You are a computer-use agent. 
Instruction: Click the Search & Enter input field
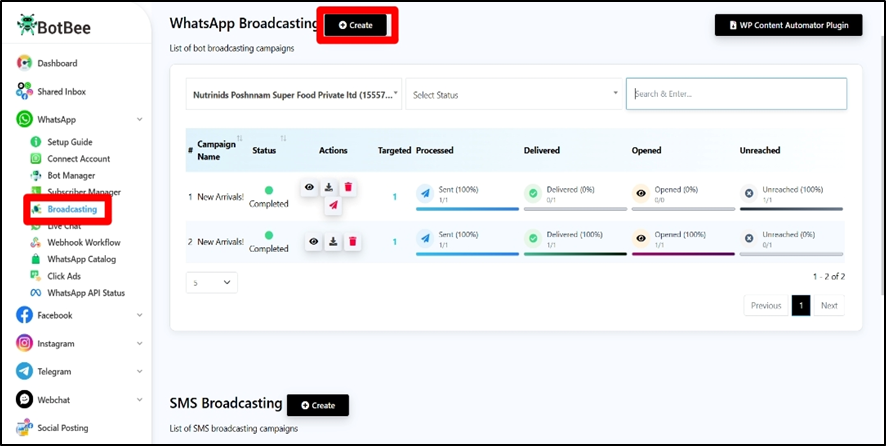(x=736, y=94)
